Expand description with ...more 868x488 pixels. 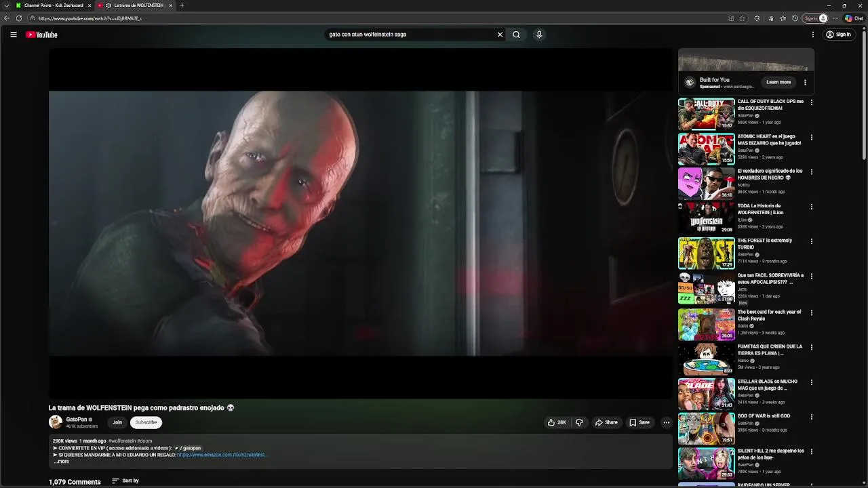click(x=61, y=462)
